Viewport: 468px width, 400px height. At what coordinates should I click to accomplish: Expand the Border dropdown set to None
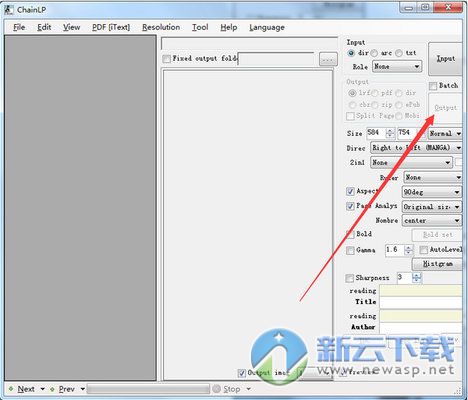pyautogui.click(x=432, y=177)
